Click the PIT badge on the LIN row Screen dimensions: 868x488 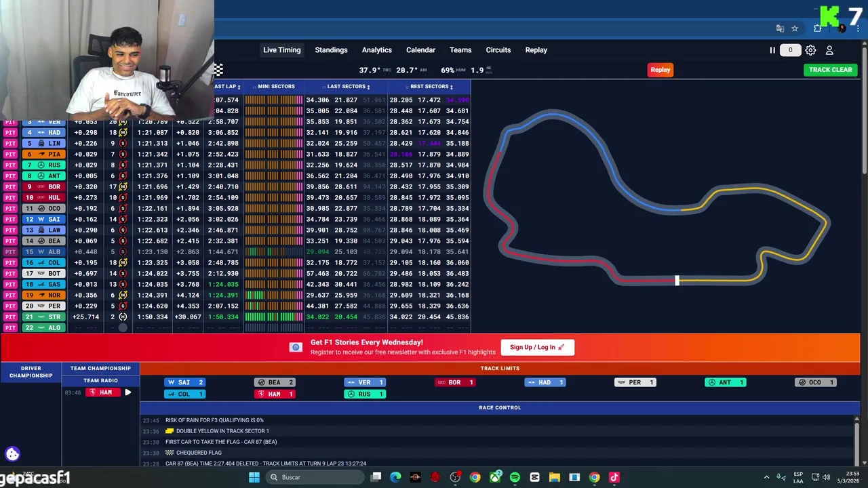pyautogui.click(x=10, y=144)
